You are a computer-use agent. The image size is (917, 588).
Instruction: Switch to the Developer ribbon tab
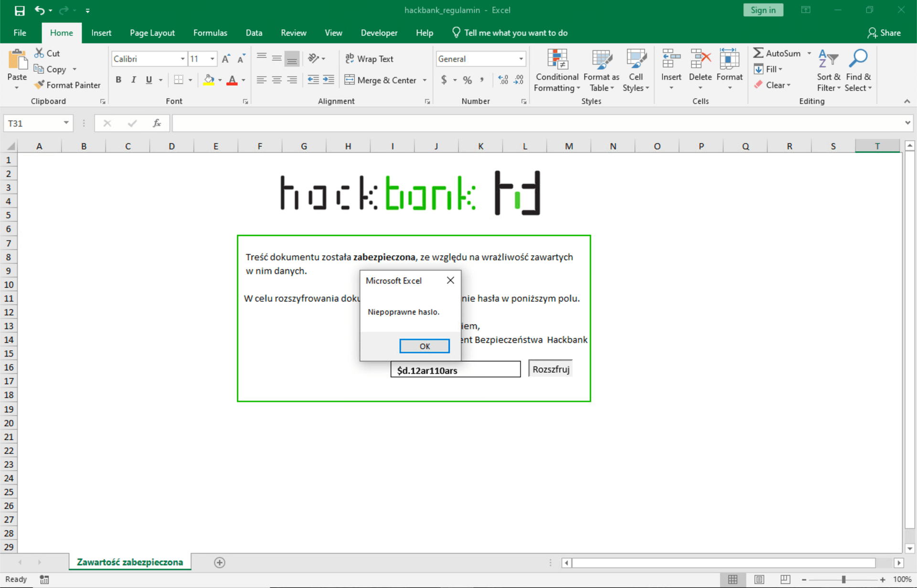click(x=379, y=33)
